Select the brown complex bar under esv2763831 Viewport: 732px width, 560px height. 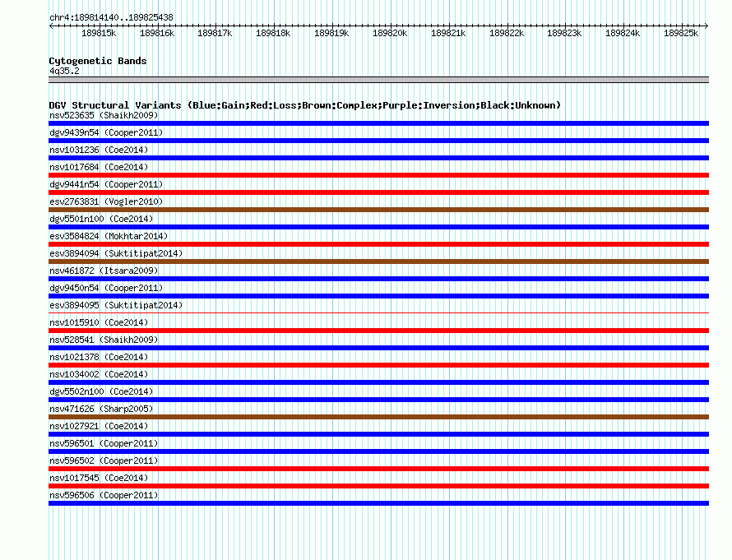coord(378,210)
